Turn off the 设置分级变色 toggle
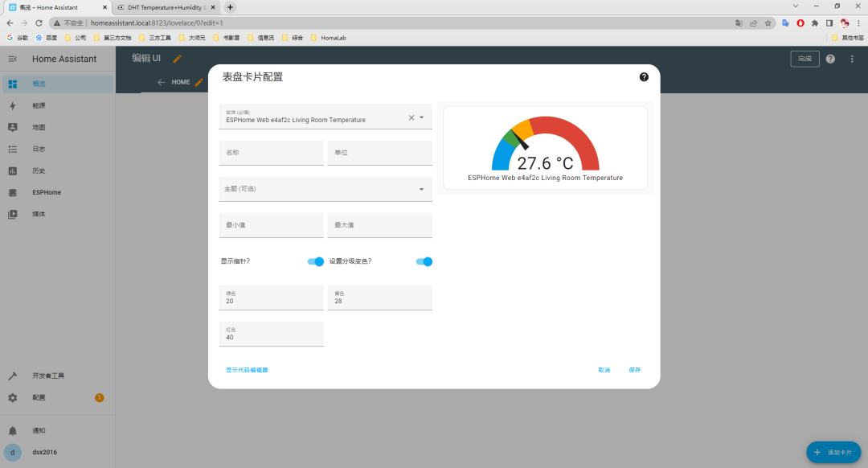Image resolution: width=868 pixels, height=468 pixels. coord(423,261)
